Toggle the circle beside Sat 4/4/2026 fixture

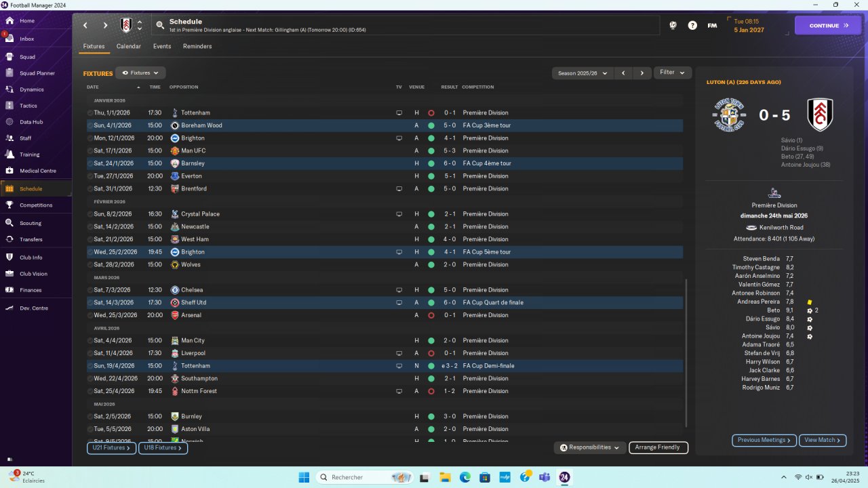pyautogui.click(x=90, y=340)
